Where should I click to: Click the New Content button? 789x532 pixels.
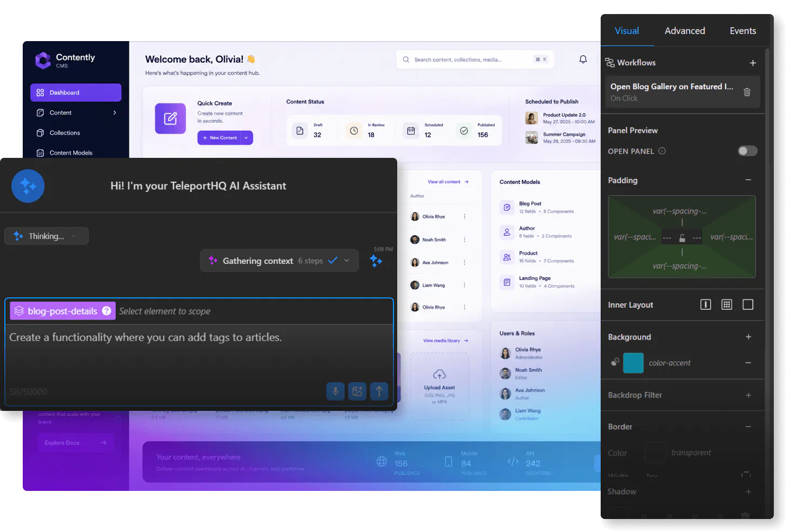click(219, 138)
